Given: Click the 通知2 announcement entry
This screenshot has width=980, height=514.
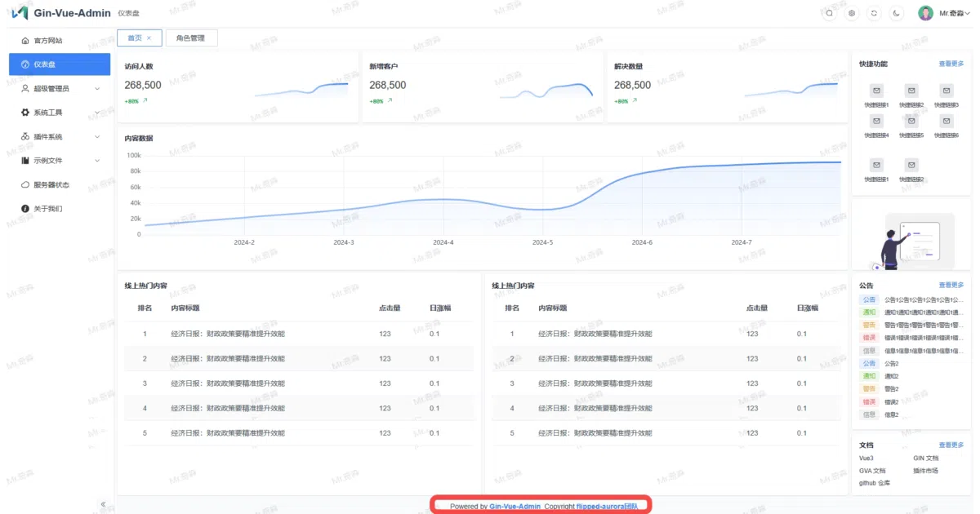Looking at the screenshot, I should pos(892,376).
